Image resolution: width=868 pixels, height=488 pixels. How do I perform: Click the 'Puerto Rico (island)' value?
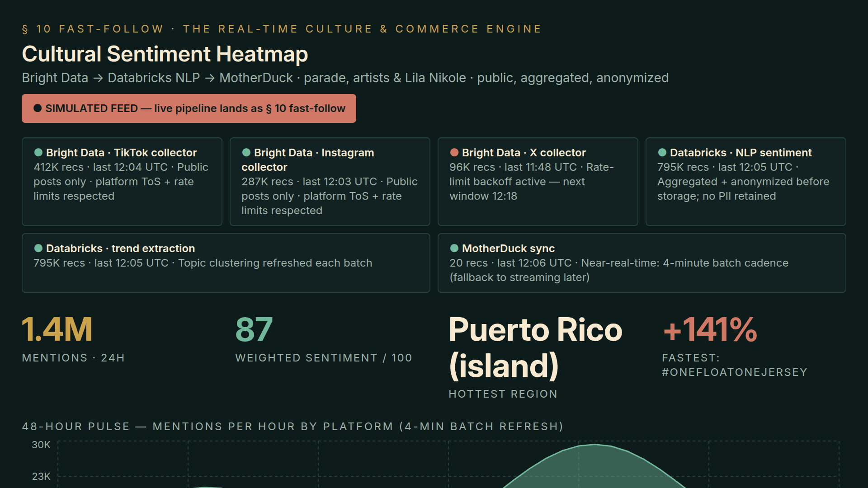pos(535,347)
